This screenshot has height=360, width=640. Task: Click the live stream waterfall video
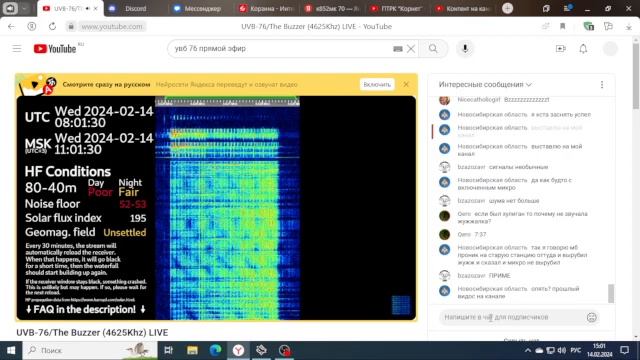tap(227, 208)
